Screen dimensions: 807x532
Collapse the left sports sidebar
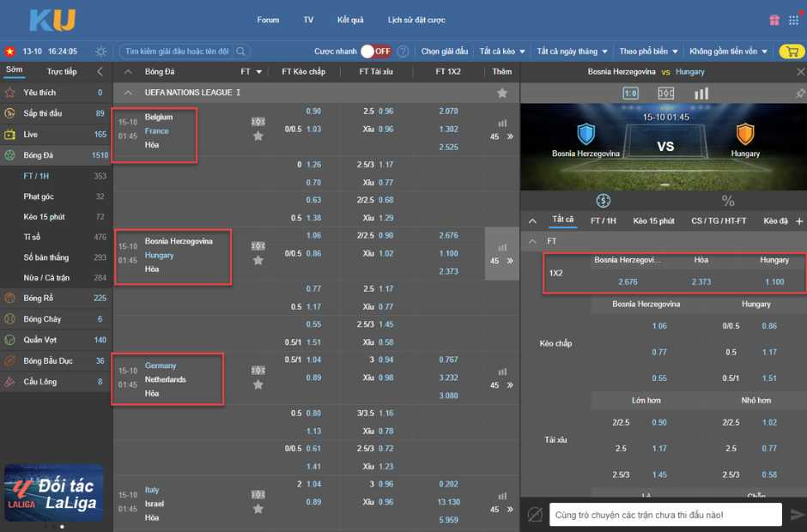point(100,72)
